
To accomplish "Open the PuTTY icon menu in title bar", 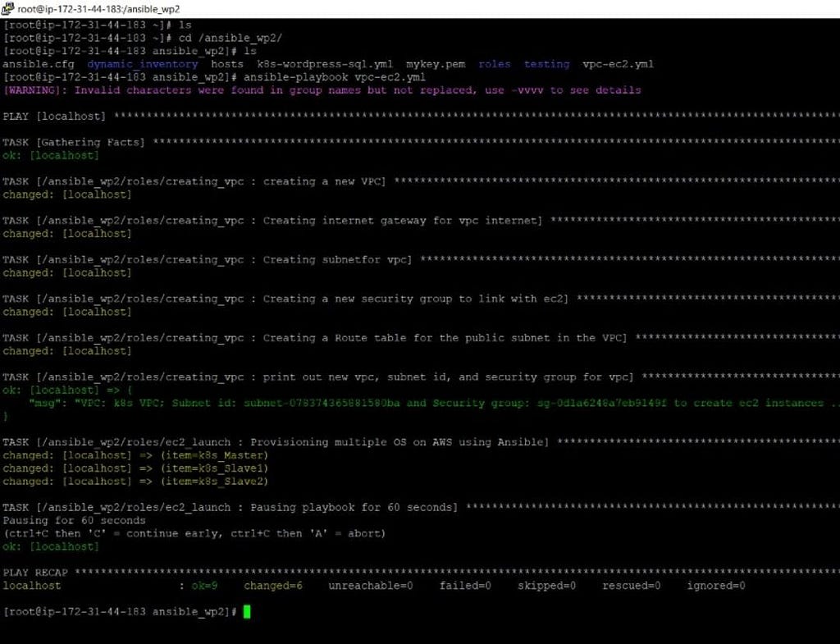I will point(7,8).
